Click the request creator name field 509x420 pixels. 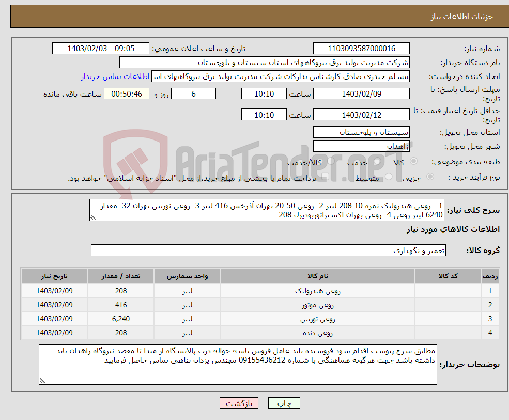click(x=281, y=76)
